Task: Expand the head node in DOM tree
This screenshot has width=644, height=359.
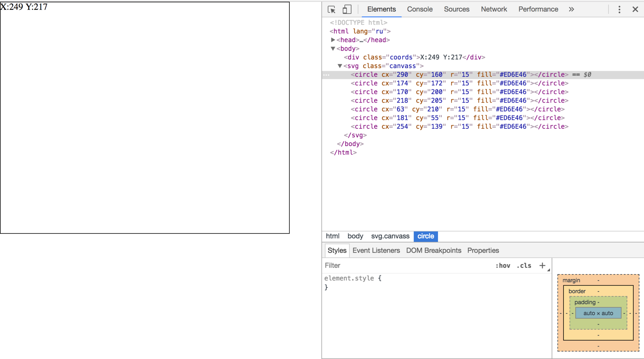Action: coord(333,40)
